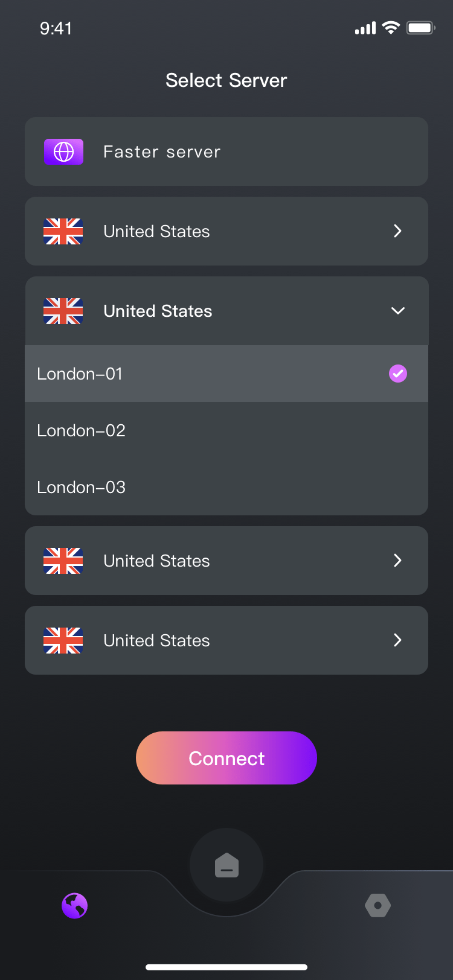The height and width of the screenshot is (980, 453).
Task: Tap the Connect gradient button
Action: (226, 758)
